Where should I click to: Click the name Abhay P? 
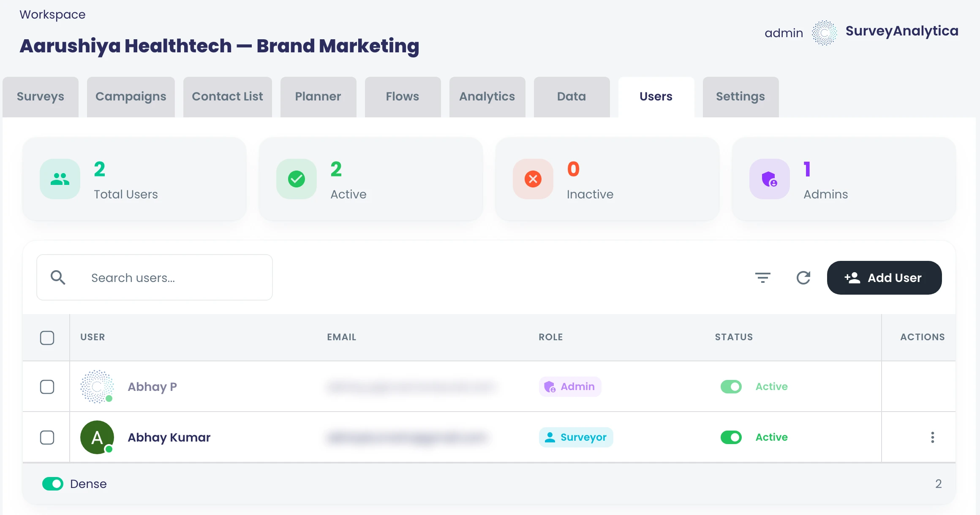click(x=152, y=387)
